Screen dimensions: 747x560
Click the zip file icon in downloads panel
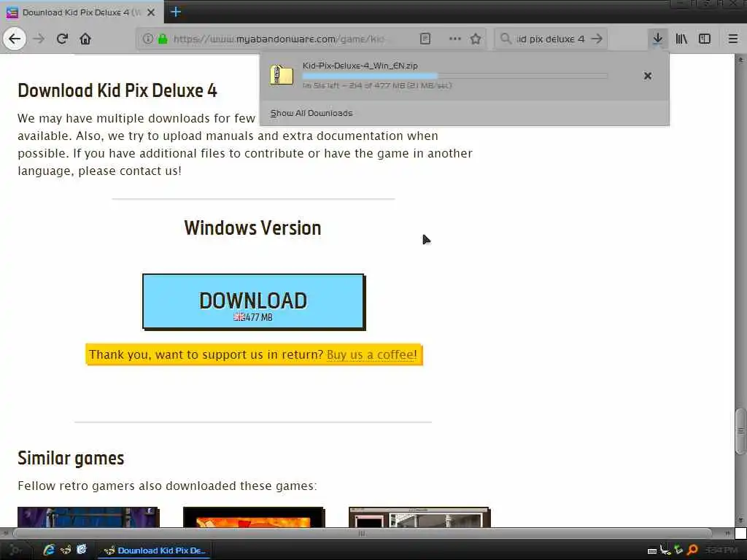pyautogui.click(x=281, y=75)
